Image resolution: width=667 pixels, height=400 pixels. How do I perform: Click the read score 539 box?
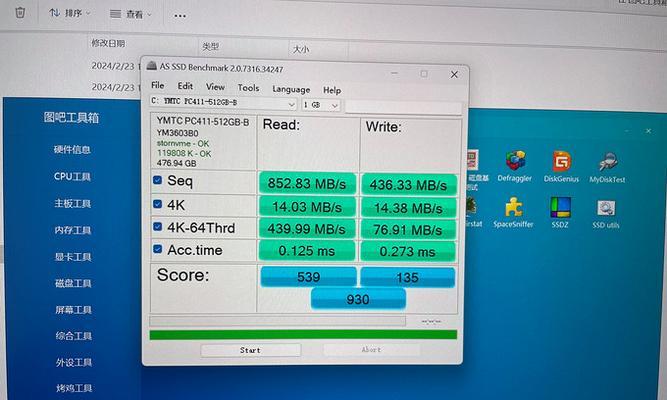click(308, 277)
